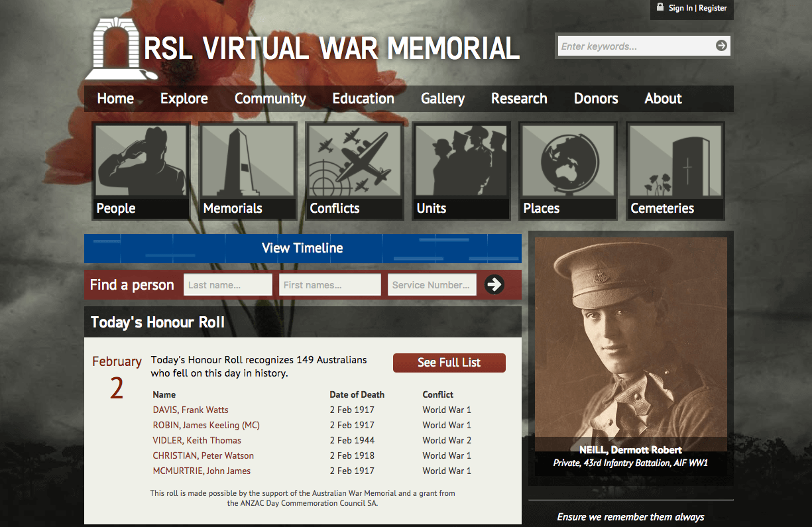Open the Education menu
Image resolution: width=812 pixels, height=527 pixels.
pos(363,99)
